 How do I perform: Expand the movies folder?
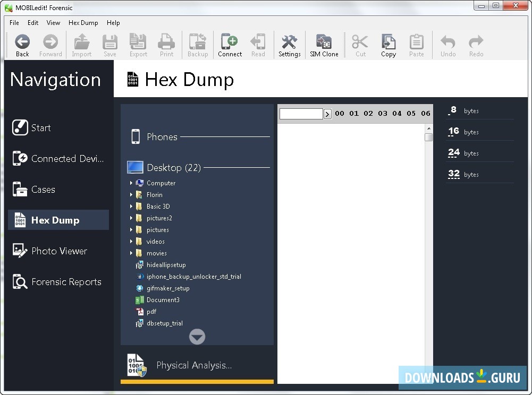click(x=131, y=253)
